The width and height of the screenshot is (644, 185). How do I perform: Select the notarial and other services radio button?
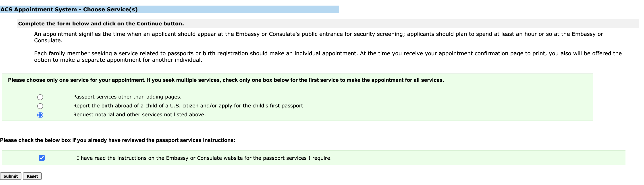coord(40,115)
